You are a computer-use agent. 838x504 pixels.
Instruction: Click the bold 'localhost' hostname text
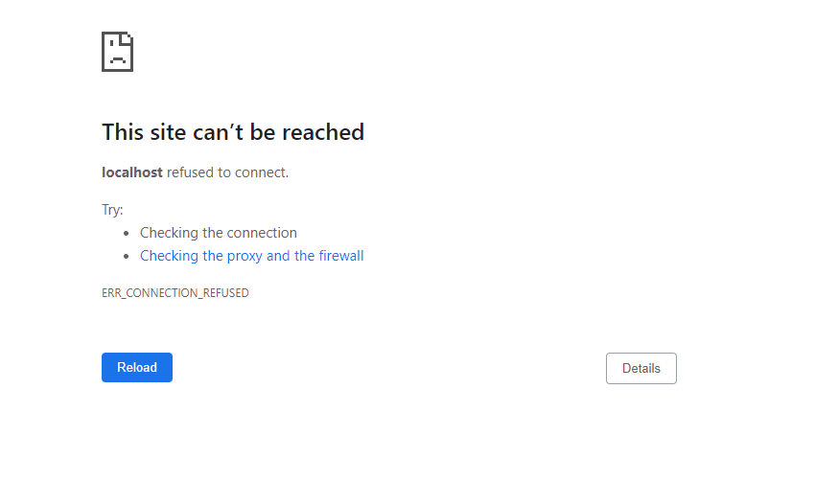132,172
